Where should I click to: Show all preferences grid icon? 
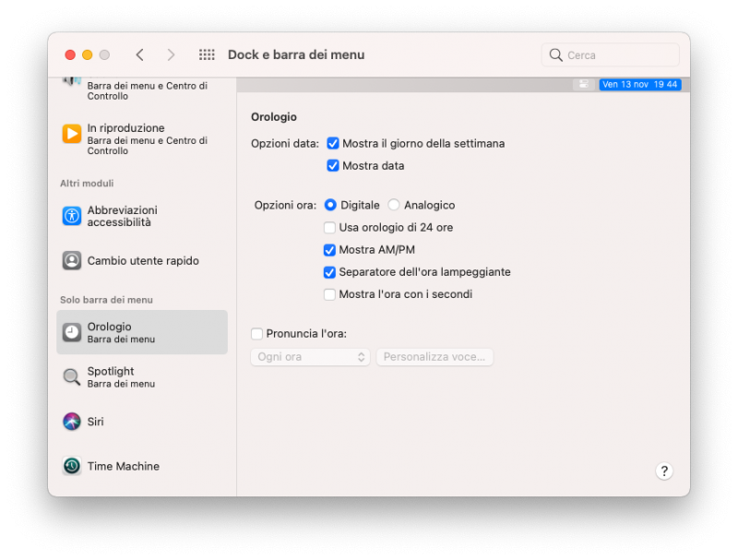coord(207,55)
